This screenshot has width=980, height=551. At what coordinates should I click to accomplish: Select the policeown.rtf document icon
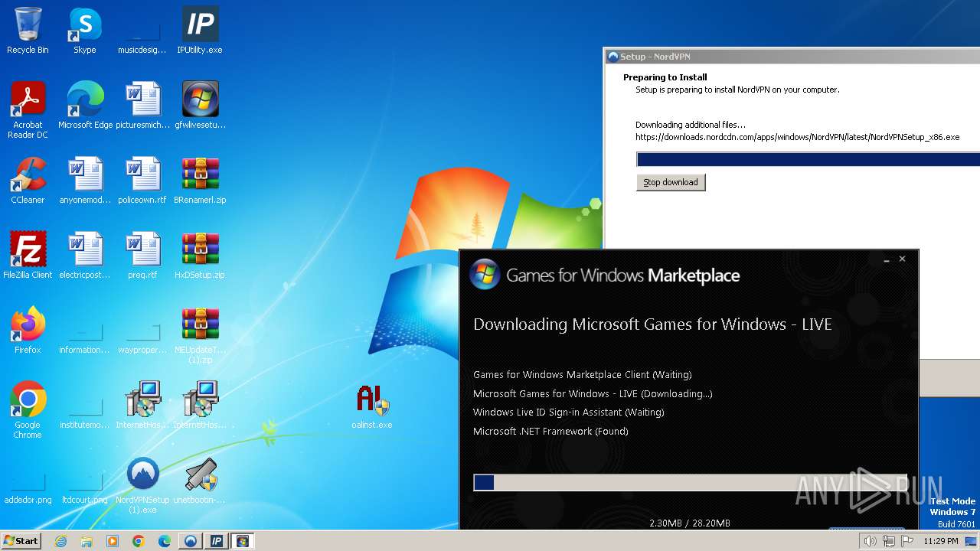142,181
